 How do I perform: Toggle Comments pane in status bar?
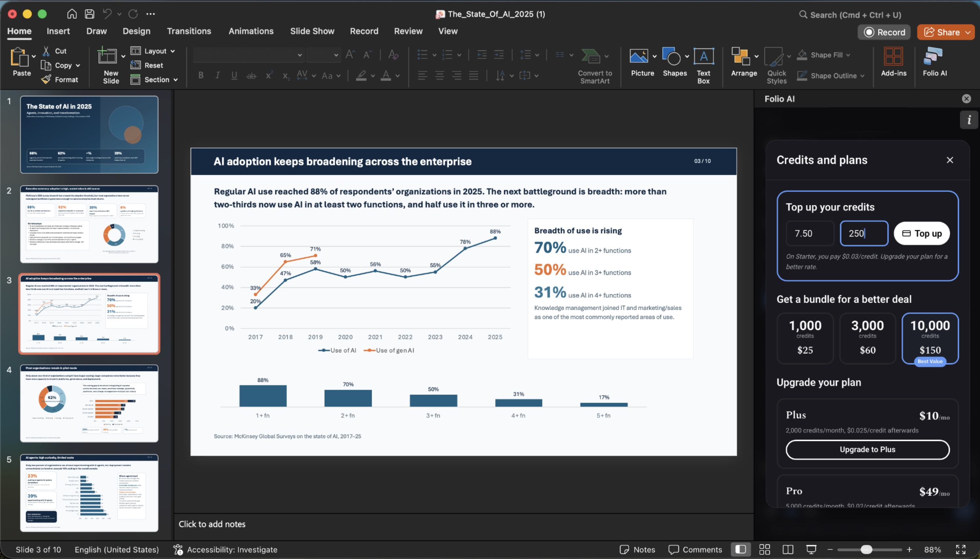(695, 549)
